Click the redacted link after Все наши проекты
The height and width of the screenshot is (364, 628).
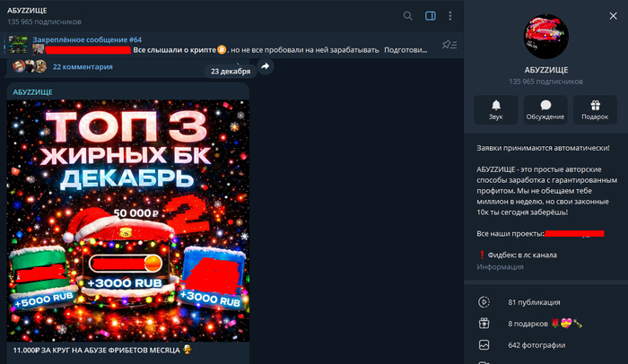[x=574, y=234]
